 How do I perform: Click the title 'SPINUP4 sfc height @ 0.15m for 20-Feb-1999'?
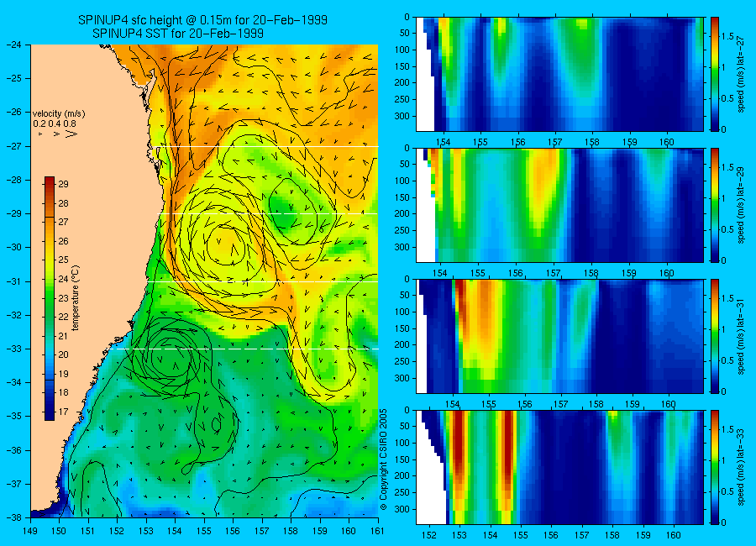pyautogui.click(x=202, y=20)
